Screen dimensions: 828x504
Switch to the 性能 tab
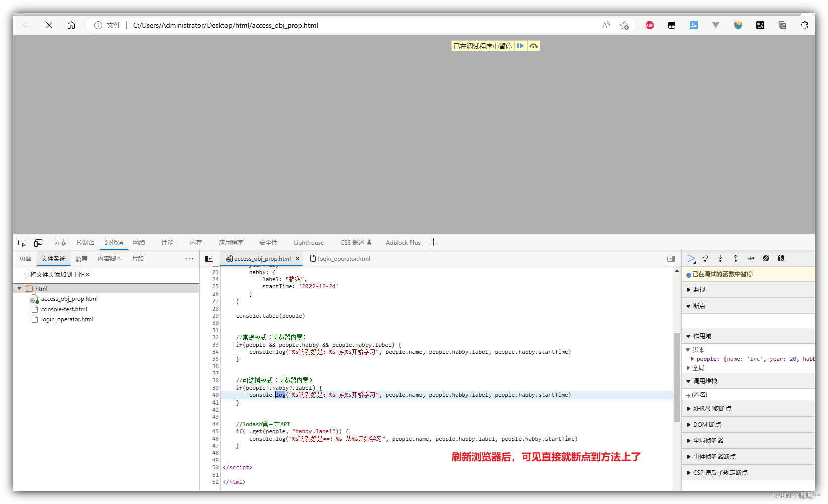click(x=167, y=243)
